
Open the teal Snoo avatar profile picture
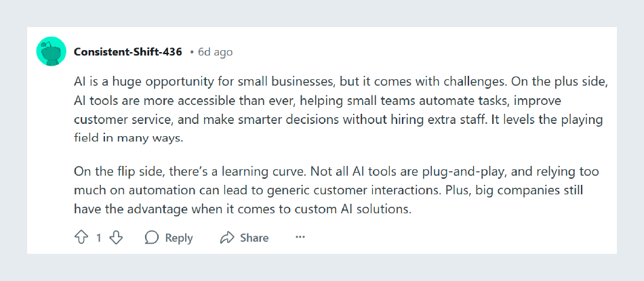tap(52, 51)
